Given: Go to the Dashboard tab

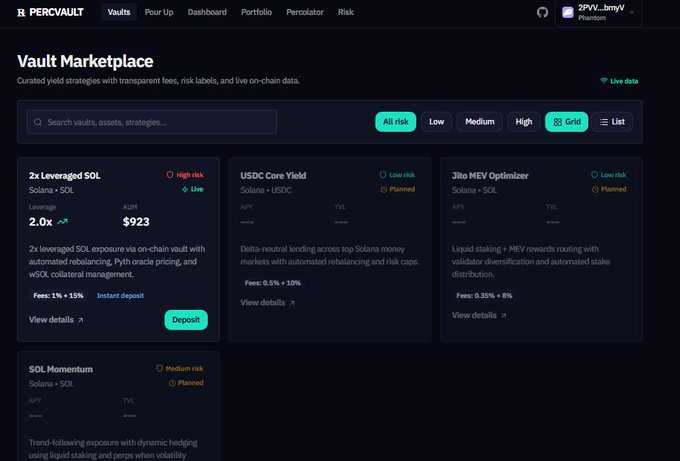Looking at the screenshot, I should coord(207,12).
